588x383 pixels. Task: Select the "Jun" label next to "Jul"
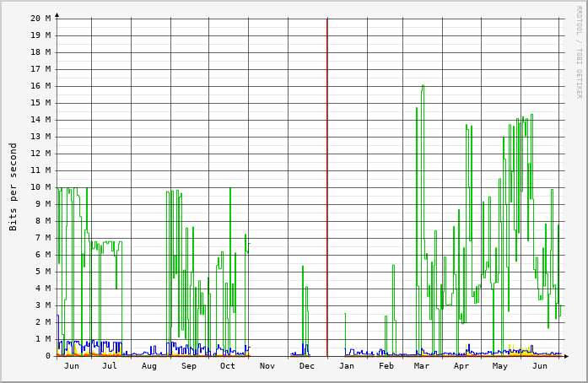72,366
